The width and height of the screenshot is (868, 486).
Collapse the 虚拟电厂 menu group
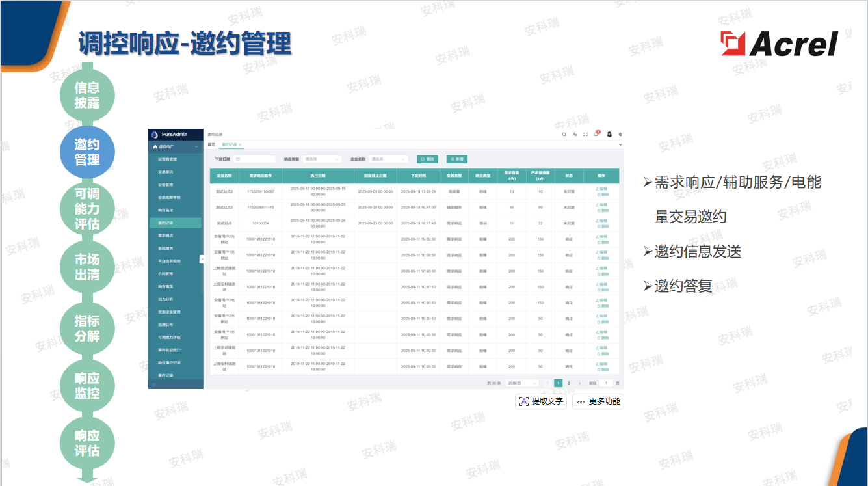[x=196, y=147]
